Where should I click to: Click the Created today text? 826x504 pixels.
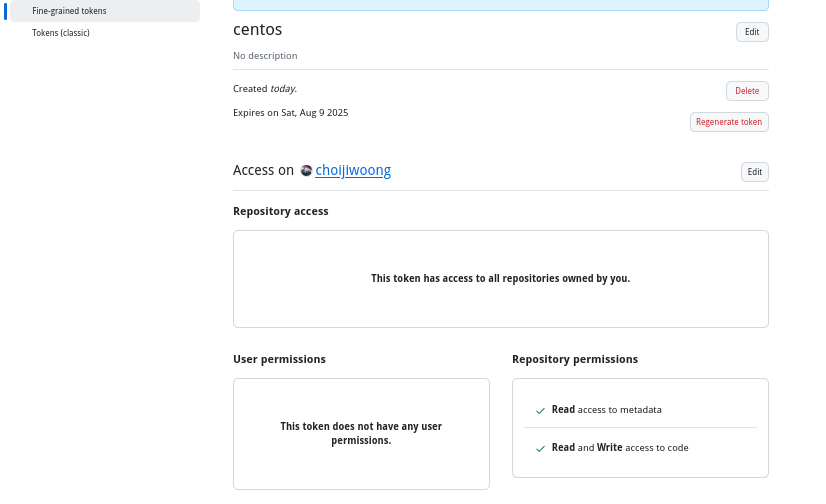pos(265,88)
